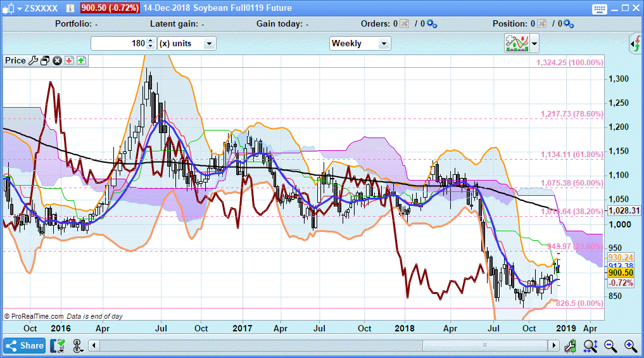The image size is (644, 358).
Task: Open the Orders settings gears icon
Action: (432, 24)
